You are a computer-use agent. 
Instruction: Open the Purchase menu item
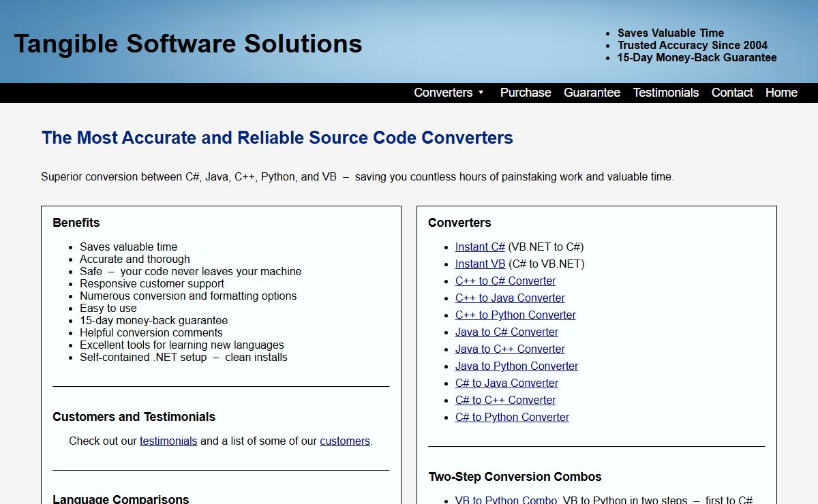coord(526,93)
